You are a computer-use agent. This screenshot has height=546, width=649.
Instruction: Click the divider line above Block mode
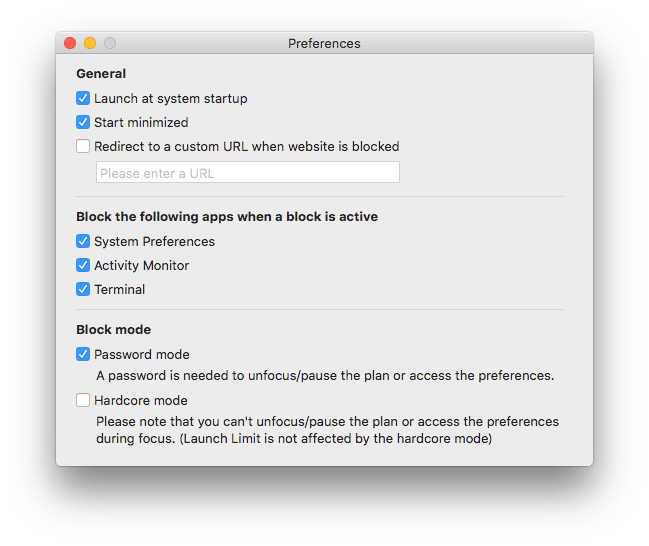tap(319, 309)
